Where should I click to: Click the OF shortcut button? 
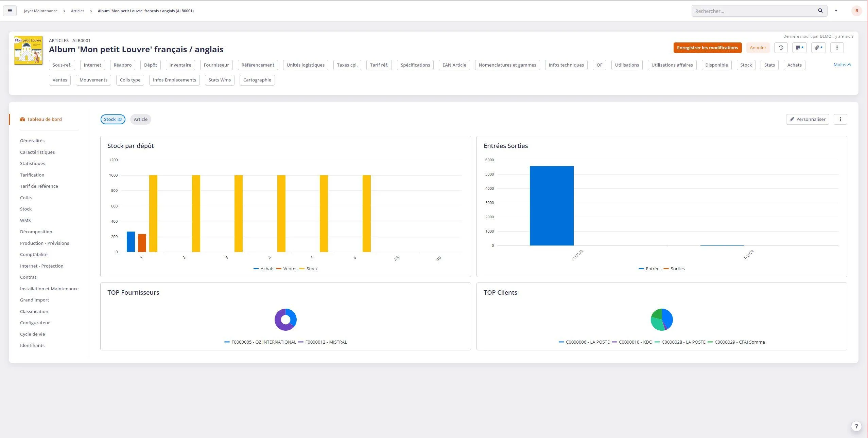point(600,65)
